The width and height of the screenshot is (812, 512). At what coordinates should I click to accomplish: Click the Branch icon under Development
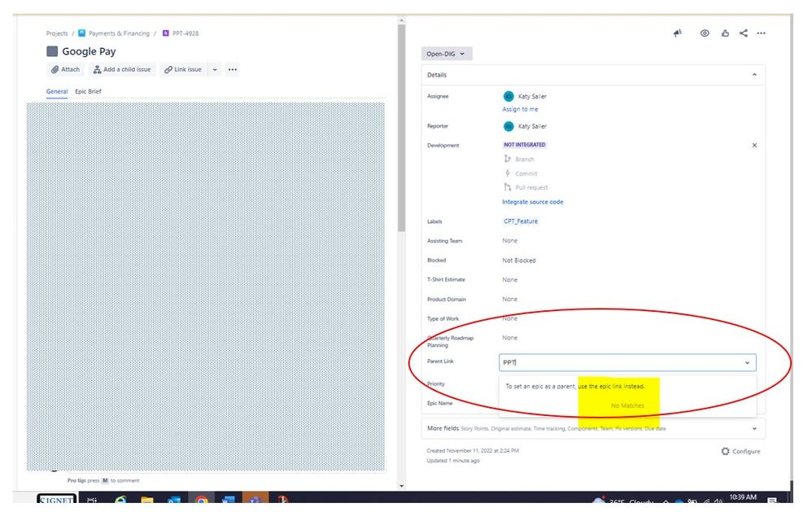pyautogui.click(x=508, y=159)
